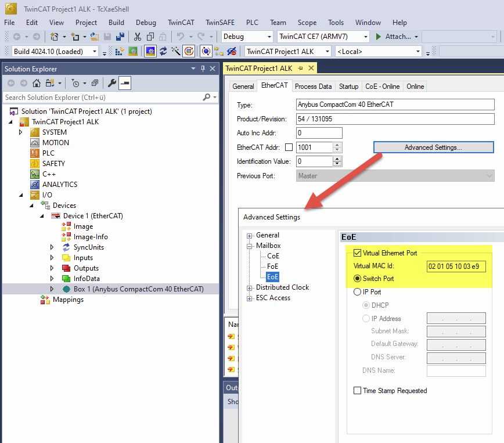The height and width of the screenshot is (443, 504).
Task: Switch to the Startup tab
Action: click(x=348, y=87)
